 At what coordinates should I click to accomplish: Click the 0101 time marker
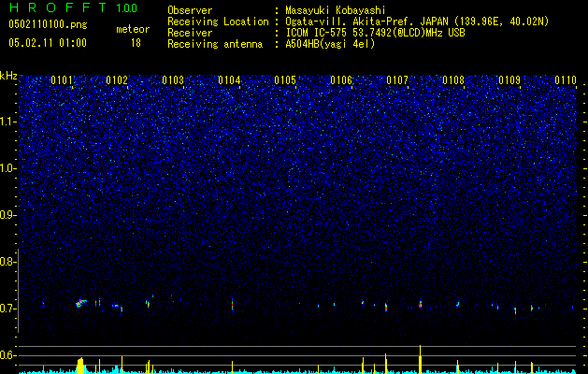[x=62, y=80]
